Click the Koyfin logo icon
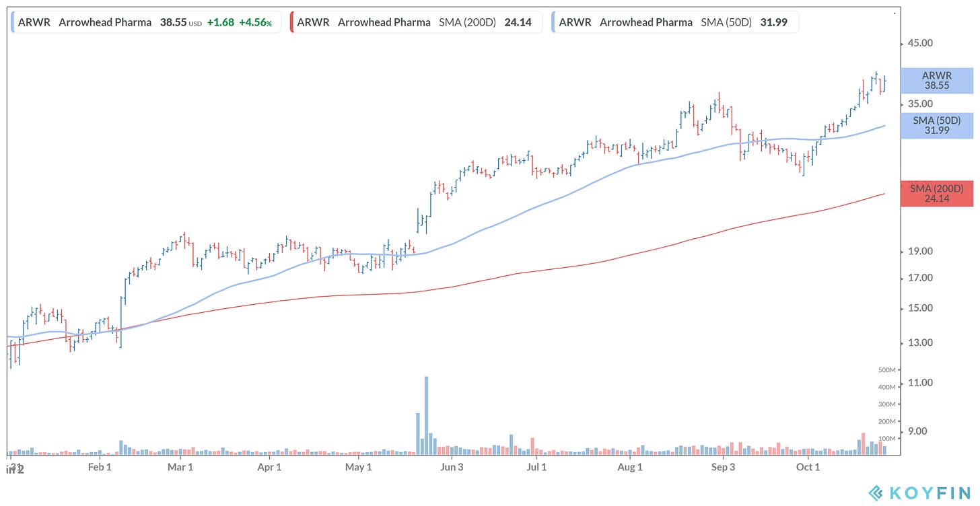Image resolution: width=980 pixels, height=506 pixels. [x=878, y=493]
